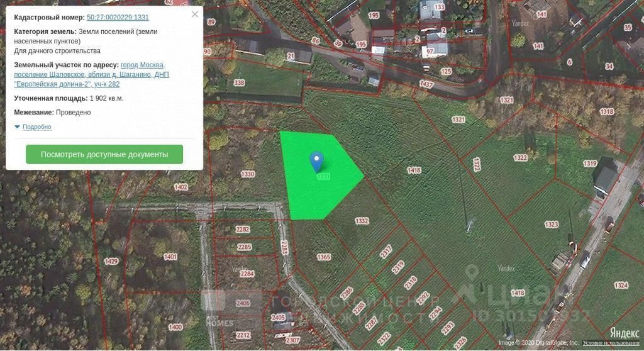Close the cadastral info popup

195,14
